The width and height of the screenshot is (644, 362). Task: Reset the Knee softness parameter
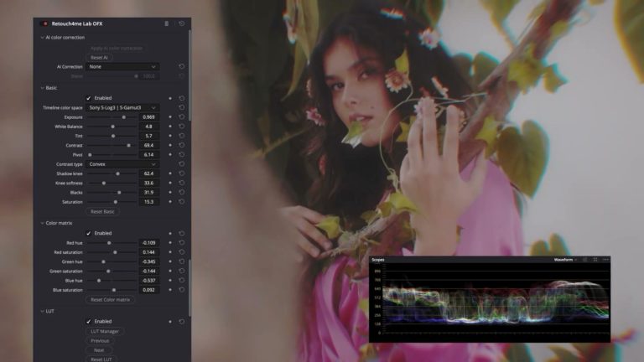181,183
